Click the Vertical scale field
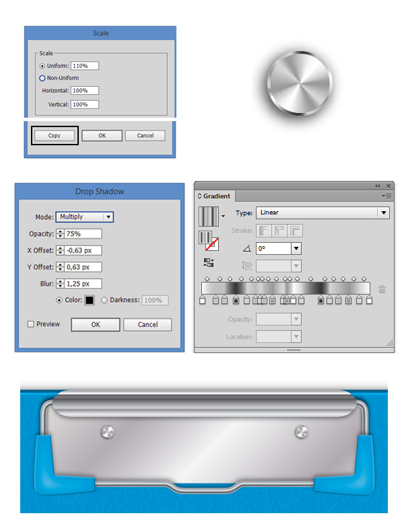404x532 pixels. [85, 104]
